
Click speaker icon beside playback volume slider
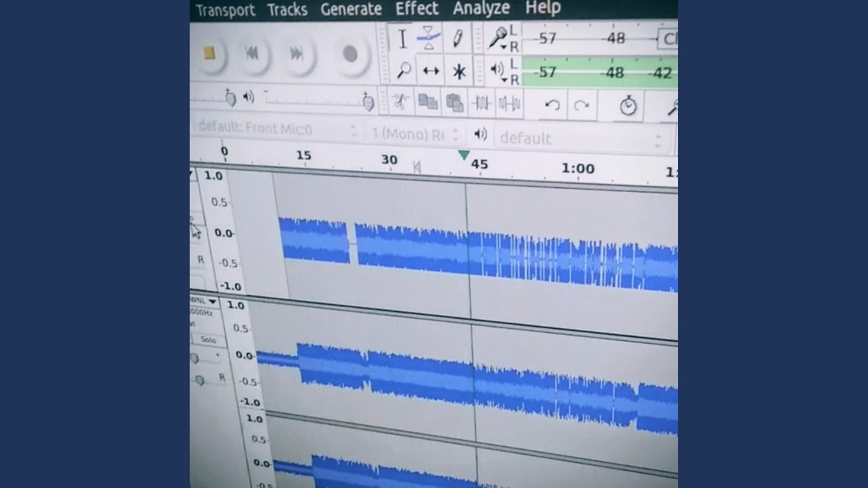click(x=249, y=98)
